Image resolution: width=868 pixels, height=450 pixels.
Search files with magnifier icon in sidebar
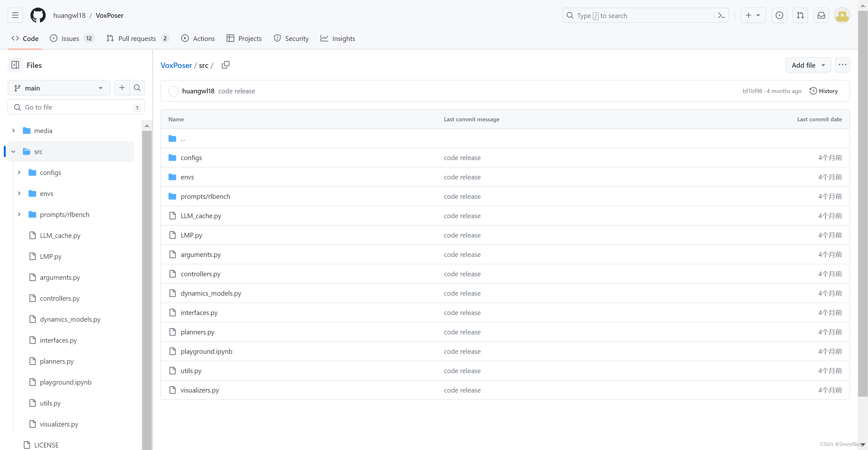[137, 88]
